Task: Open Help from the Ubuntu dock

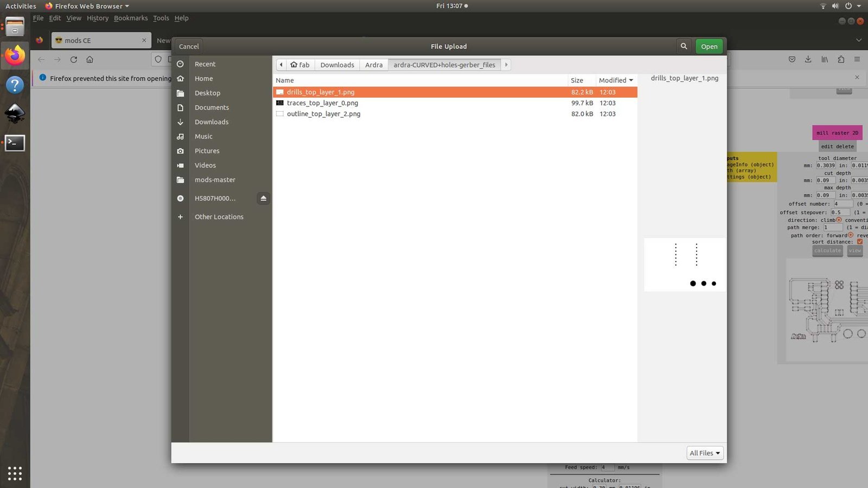Action: pyautogui.click(x=15, y=85)
